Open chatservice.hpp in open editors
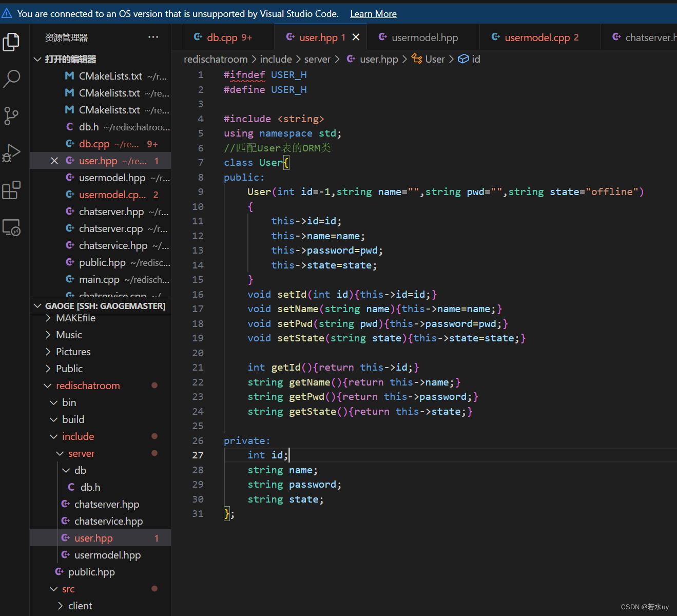Screen dimensions: 677x616 (x=113, y=245)
